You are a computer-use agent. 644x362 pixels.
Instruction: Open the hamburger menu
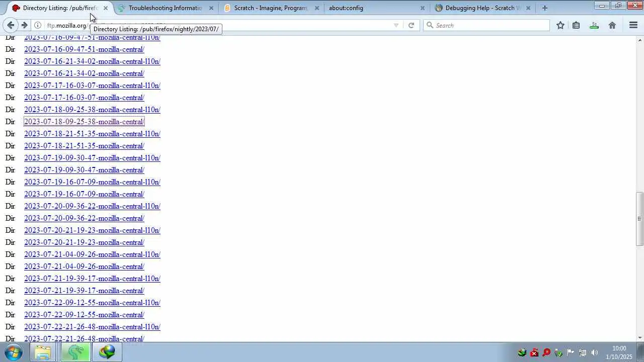click(x=633, y=25)
